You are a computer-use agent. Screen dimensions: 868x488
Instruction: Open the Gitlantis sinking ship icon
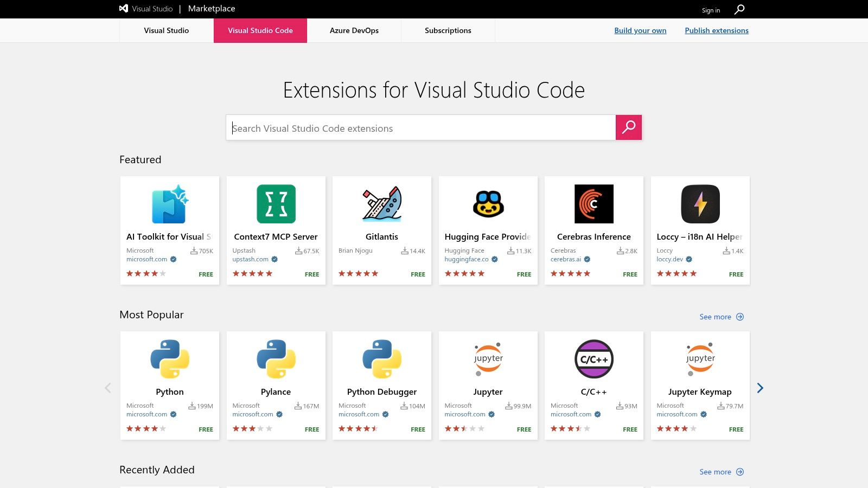(x=382, y=204)
